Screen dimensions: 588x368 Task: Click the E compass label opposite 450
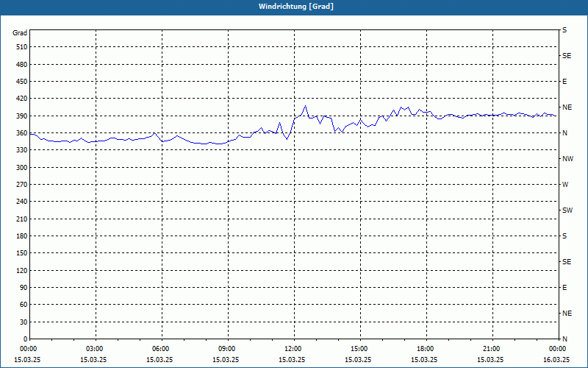pyautogui.click(x=564, y=82)
